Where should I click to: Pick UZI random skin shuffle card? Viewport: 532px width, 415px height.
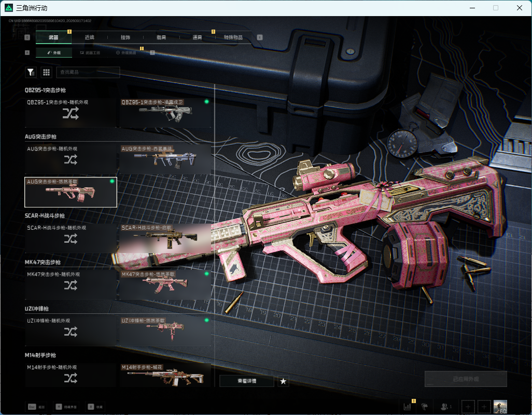(x=71, y=331)
